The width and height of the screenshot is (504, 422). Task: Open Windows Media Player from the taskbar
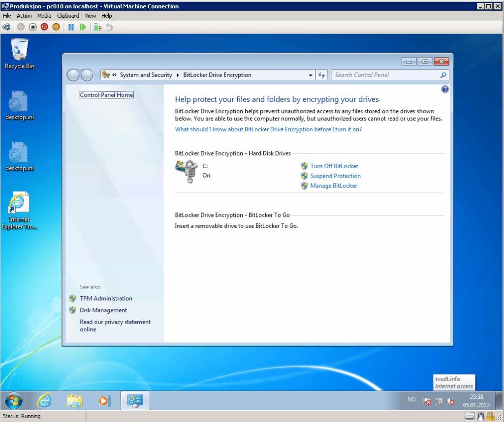pos(104,401)
